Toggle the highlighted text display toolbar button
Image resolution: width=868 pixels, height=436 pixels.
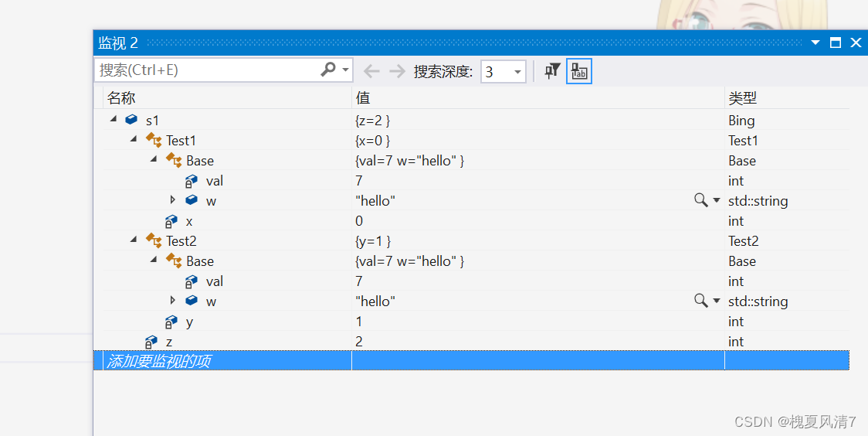tap(579, 71)
